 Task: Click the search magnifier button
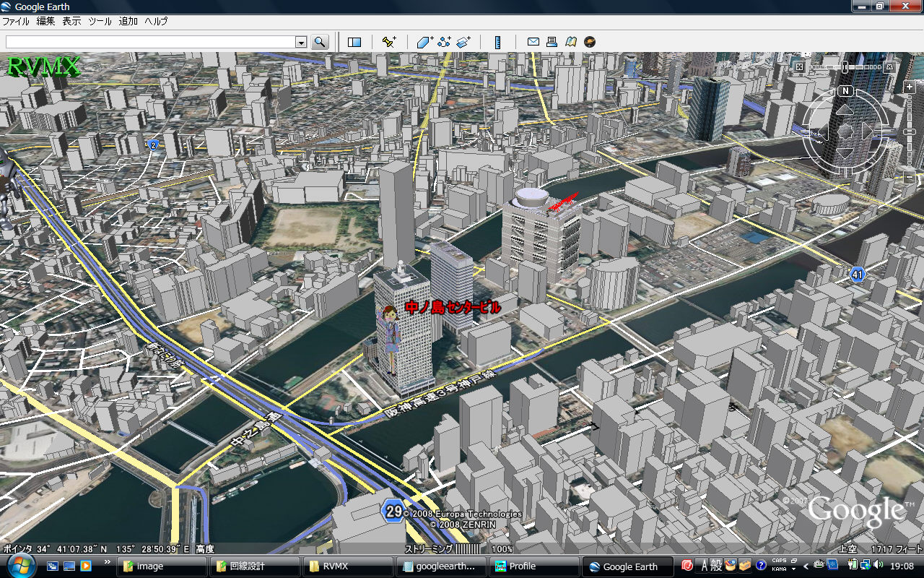pos(320,42)
